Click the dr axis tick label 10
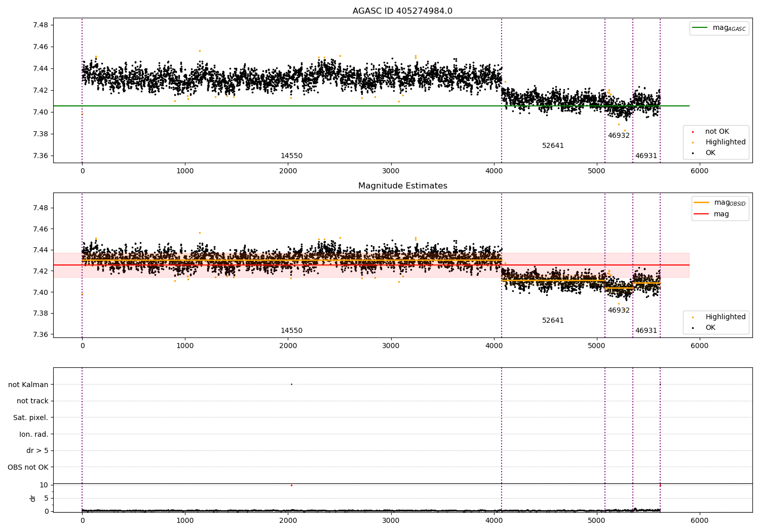The height and width of the screenshot is (532, 760). (x=44, y=485)
